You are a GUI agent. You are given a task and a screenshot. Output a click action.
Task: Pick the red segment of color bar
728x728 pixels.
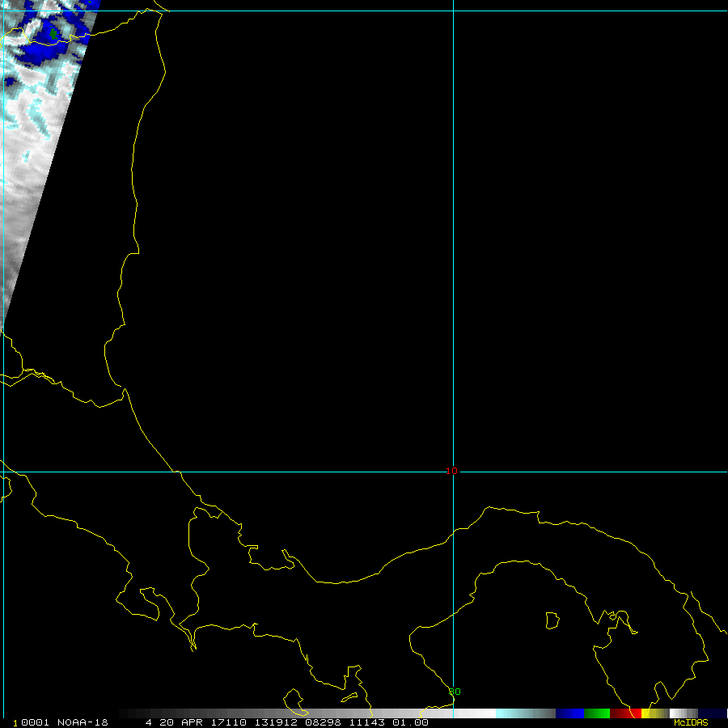pos(625,713)
